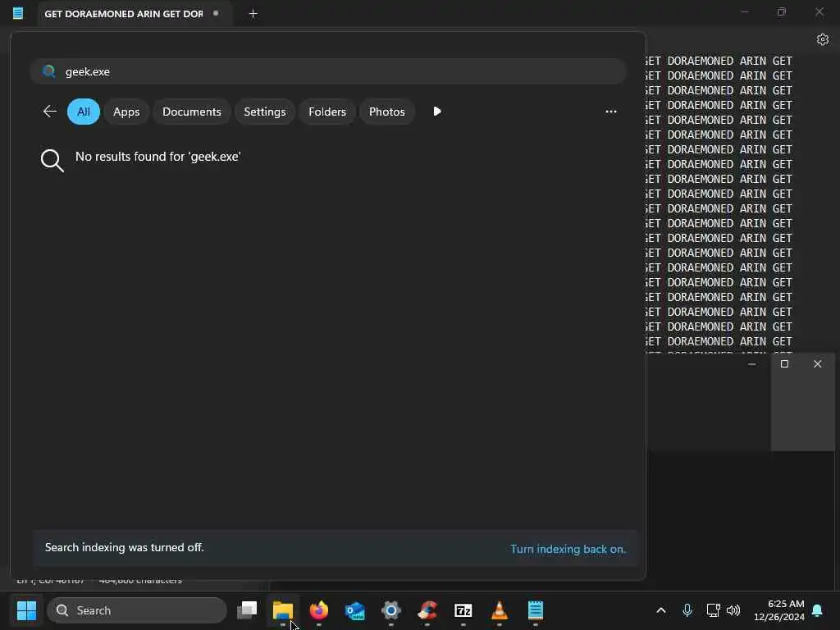Switch to Notepad from the taskbar
The image size is (840, 630).
tap(536, 610)
